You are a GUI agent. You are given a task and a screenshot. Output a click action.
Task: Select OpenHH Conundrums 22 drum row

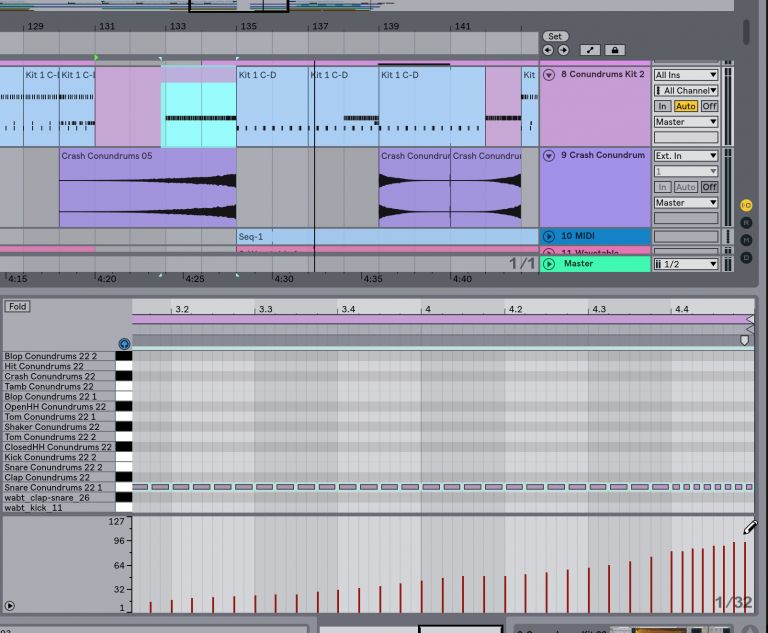pos(59,407)
